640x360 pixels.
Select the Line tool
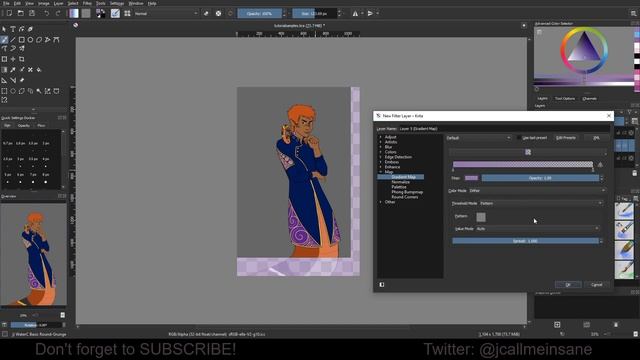point(13,40)
